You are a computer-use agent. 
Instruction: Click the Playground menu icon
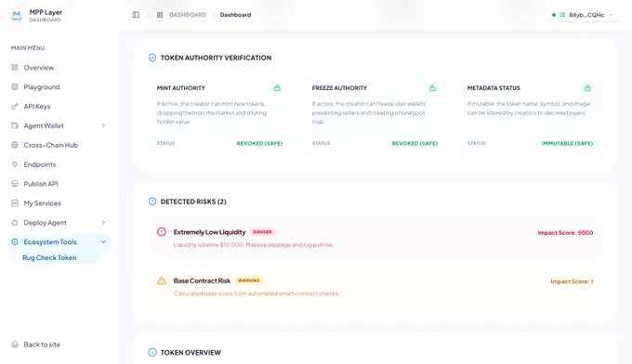(15, 86)
